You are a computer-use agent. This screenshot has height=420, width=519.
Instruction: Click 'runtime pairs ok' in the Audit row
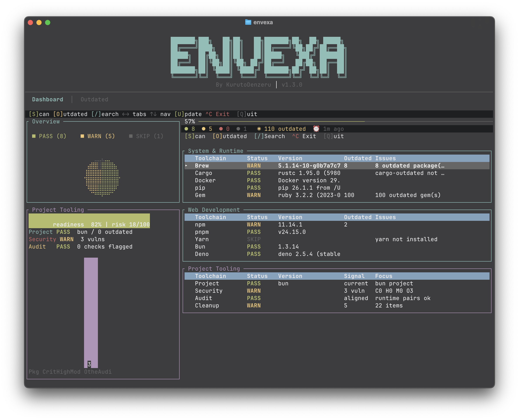click(403, 298)
